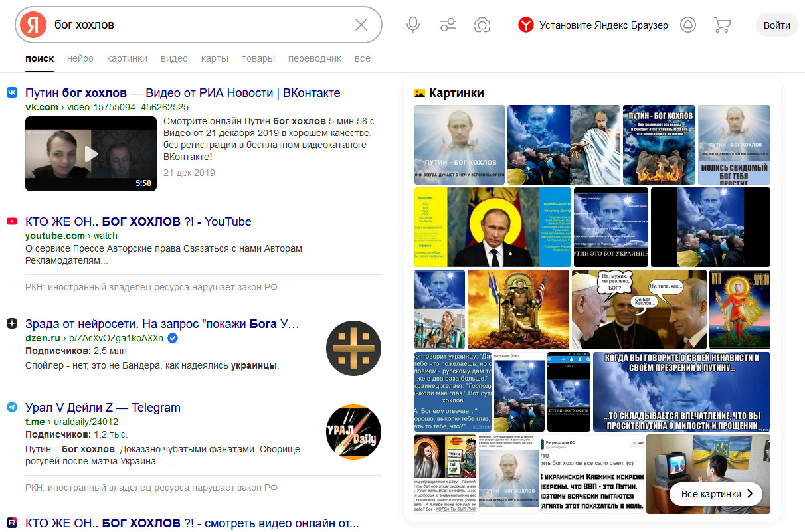Viewport: 805px width, 532px height.
Task: Click Подписчиков: 2,5 млн text
Action: click(x=76, y=351)
